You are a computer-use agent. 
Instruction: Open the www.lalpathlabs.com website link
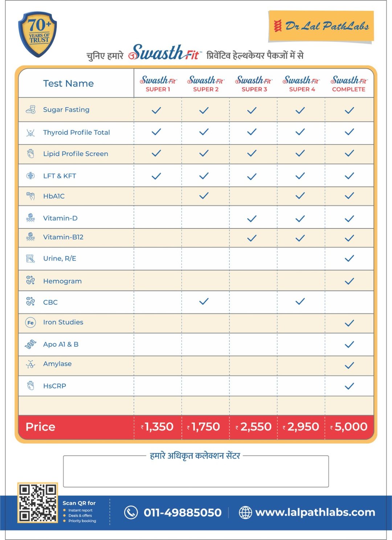(315, 512)
